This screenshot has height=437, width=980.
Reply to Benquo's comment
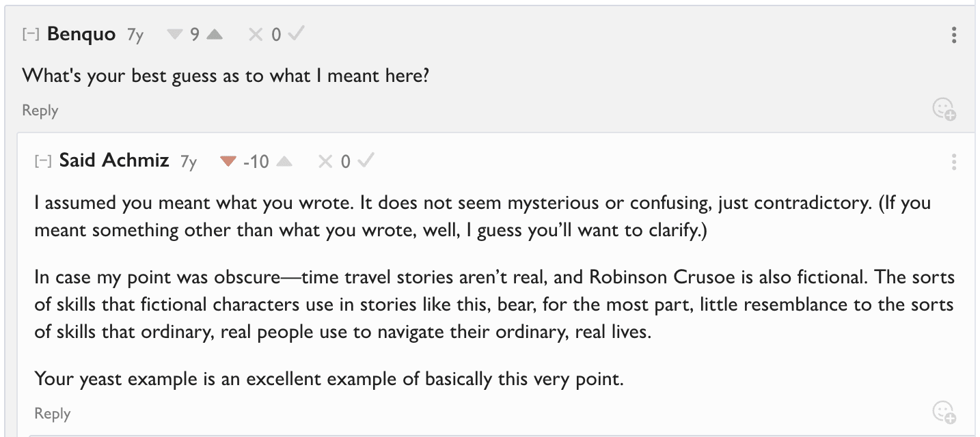(40, 111)
